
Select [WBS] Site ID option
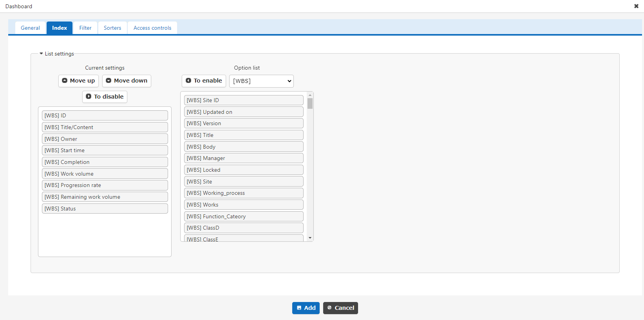point(244,100)
